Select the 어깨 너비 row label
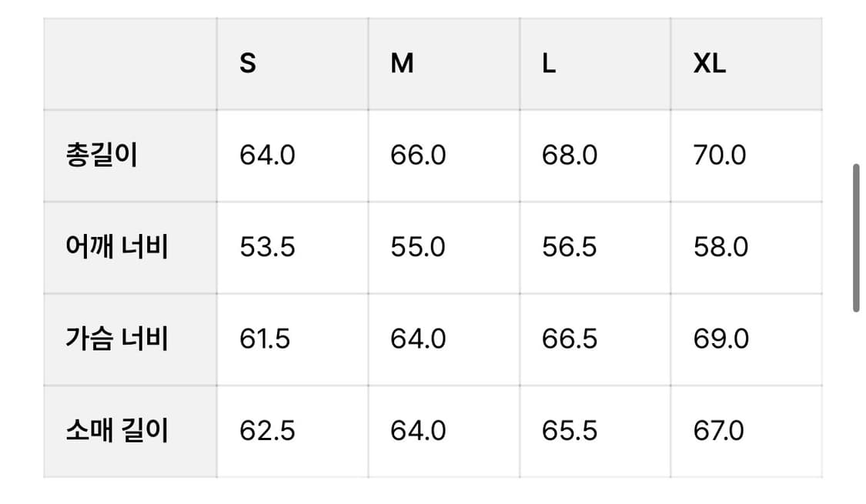 click(116, 247)
